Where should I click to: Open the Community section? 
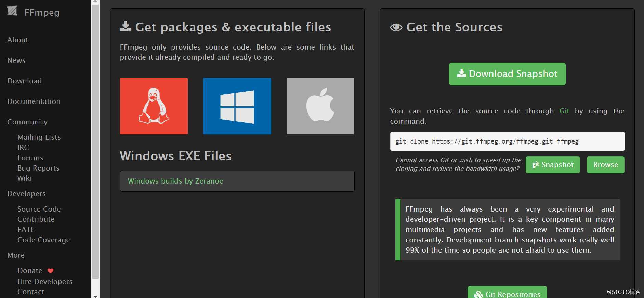point(27,122)
